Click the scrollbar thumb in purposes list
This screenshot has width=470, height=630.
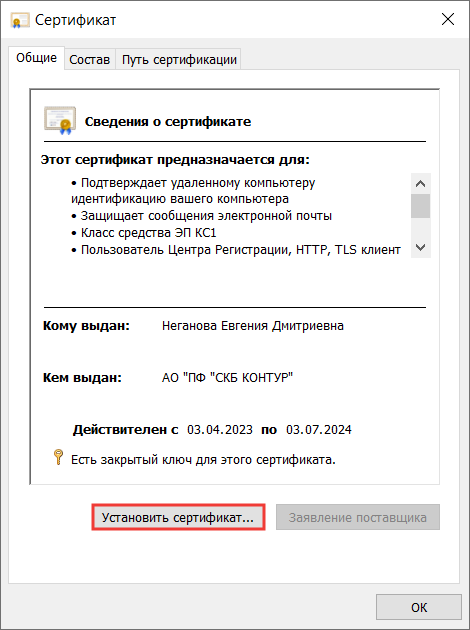pos(421,206)
